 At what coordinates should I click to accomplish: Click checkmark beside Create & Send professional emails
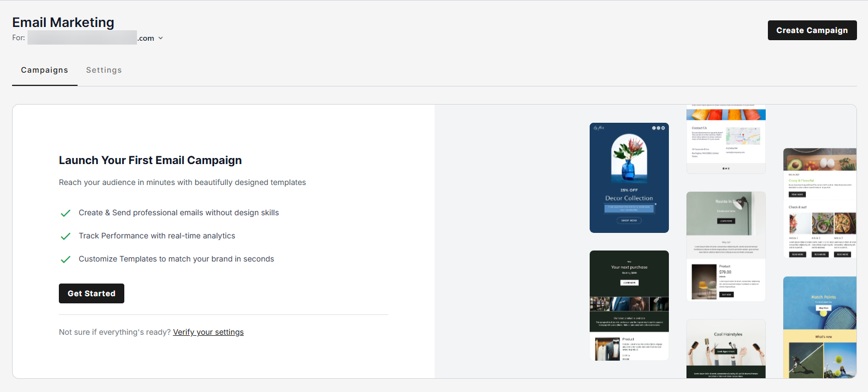[x=65, y=213]
